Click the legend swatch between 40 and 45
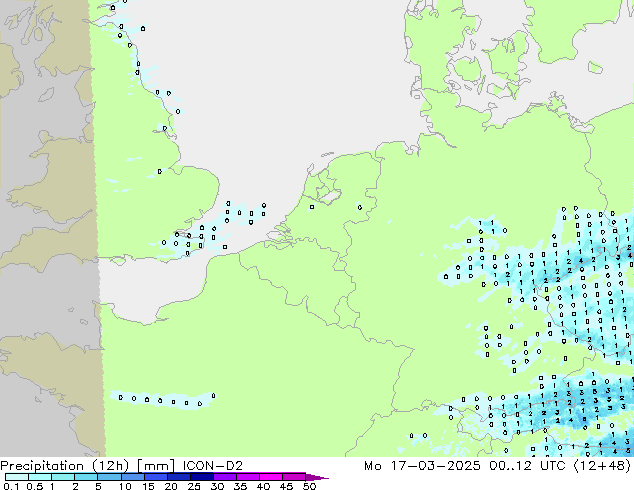Viewport: 634px width, 490px height. tap(271, 477)
